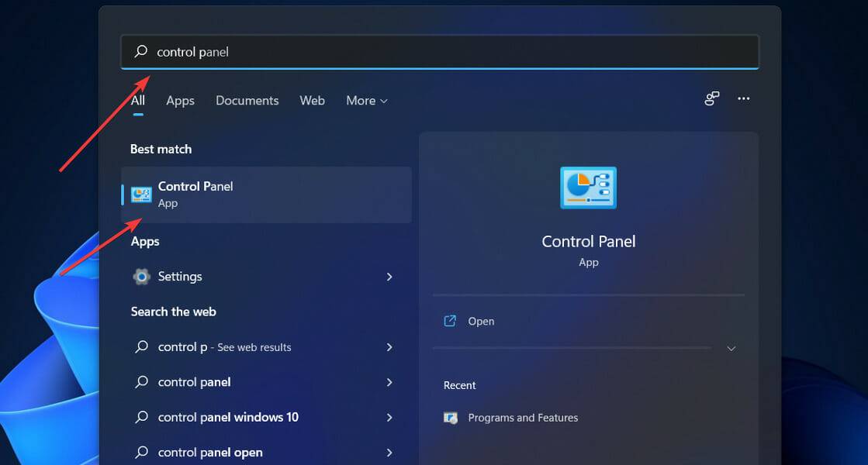
Task: Switch to the Documents tab
Action: 247,100
